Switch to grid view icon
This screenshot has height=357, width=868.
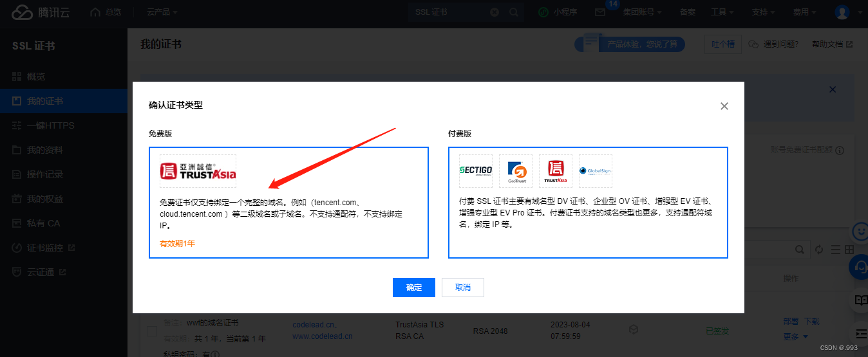tap(849, 250)
